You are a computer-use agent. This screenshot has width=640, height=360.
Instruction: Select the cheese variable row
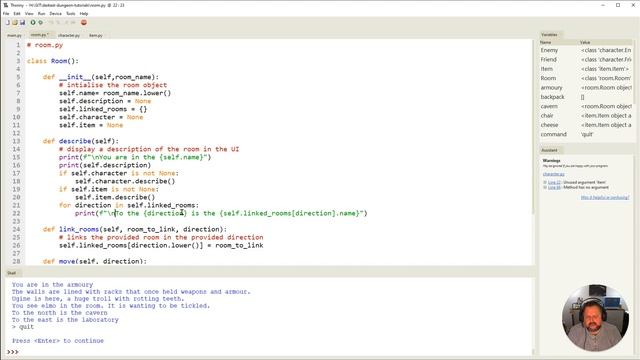tap(585, 125)
